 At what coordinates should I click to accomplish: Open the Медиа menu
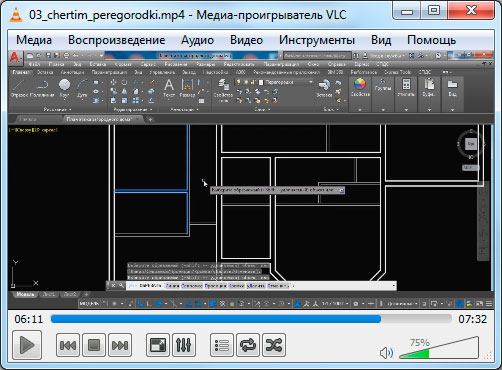34,40
